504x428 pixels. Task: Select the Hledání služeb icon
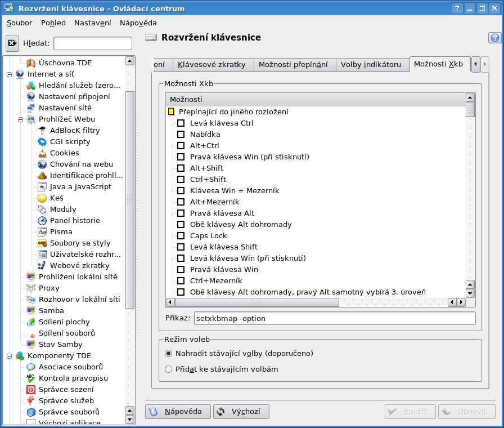coord(31,85)
